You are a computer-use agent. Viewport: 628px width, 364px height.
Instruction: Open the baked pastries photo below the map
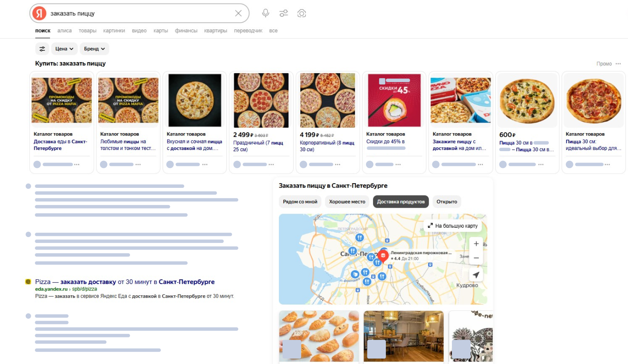point(319,336)
